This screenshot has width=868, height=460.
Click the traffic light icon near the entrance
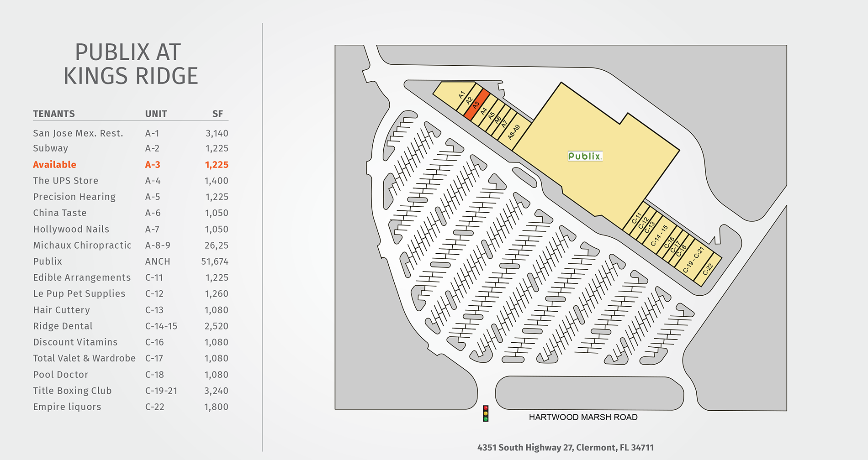click(486, 413)
